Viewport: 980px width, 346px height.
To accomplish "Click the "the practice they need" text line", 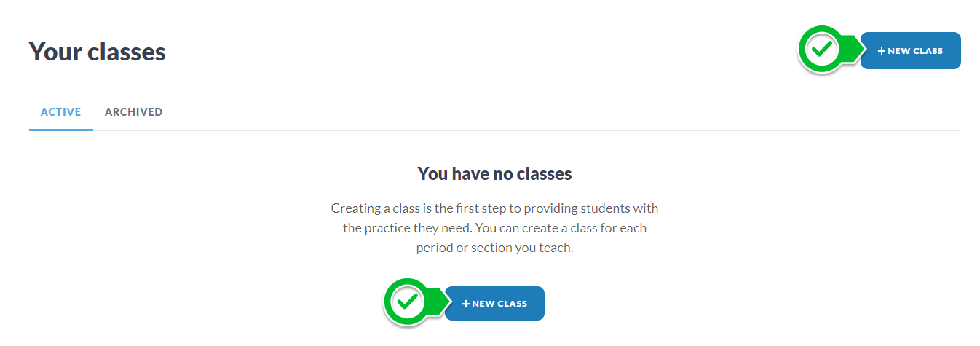I will click(494, 228).
